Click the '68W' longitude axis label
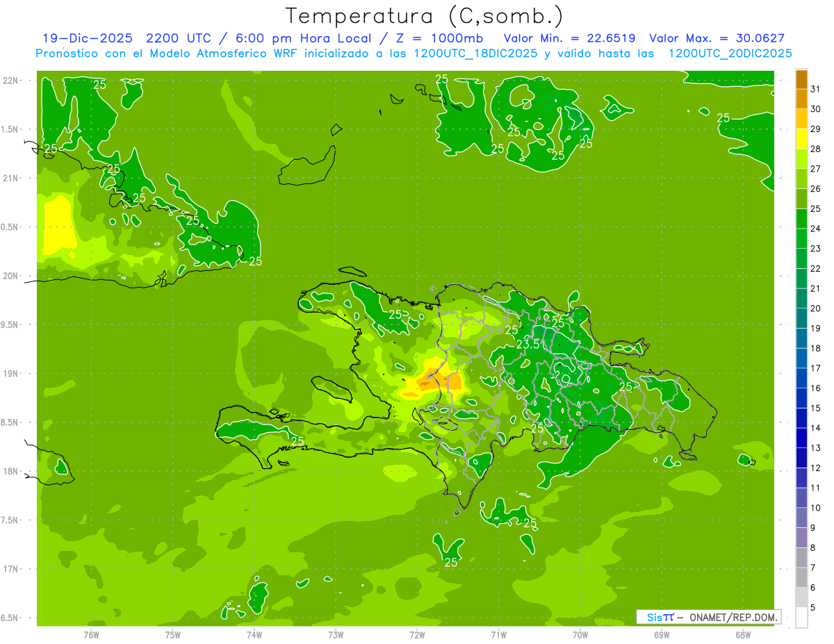Screen dimensions: 834x644 pos(743,634)
